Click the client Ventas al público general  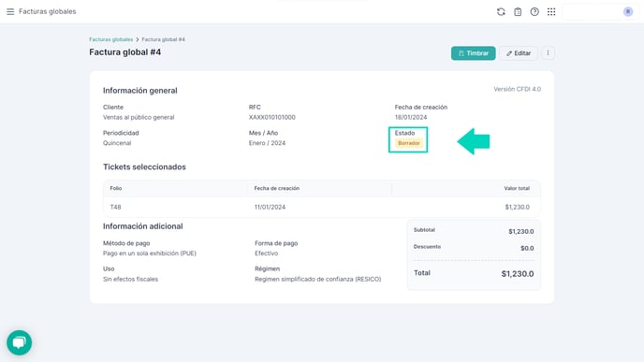[139, 117]
